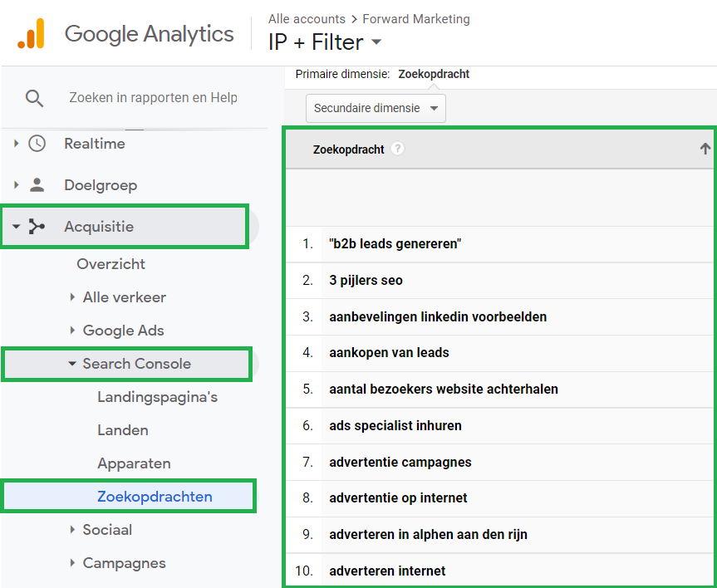Select Overzicht under Acquisitie
717x588 pixels.
[110, 263]
